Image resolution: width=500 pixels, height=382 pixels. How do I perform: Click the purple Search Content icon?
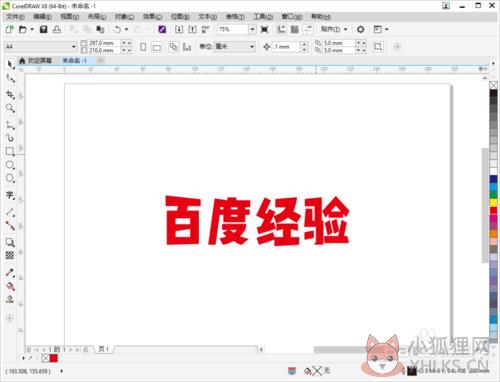[x=162, y=29]
